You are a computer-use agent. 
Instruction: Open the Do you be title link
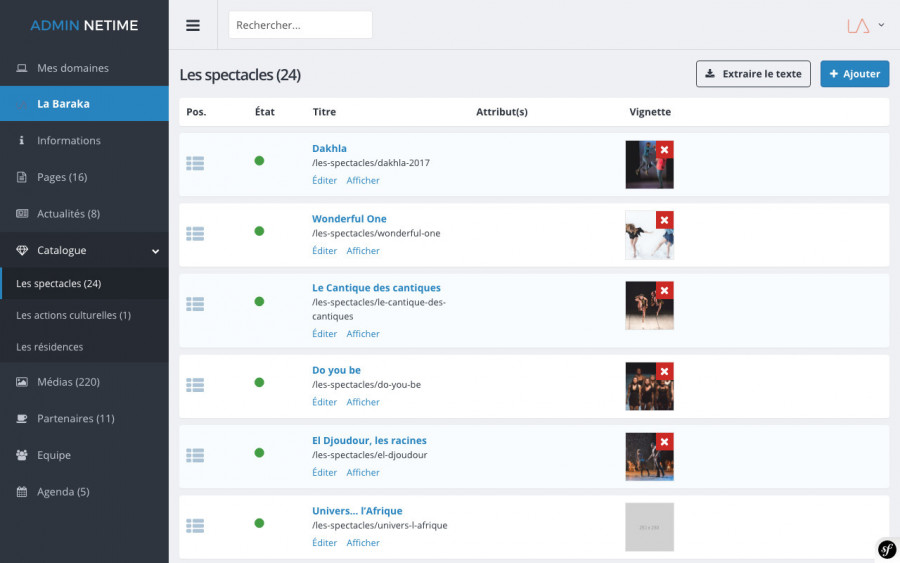tap(336, 370)
